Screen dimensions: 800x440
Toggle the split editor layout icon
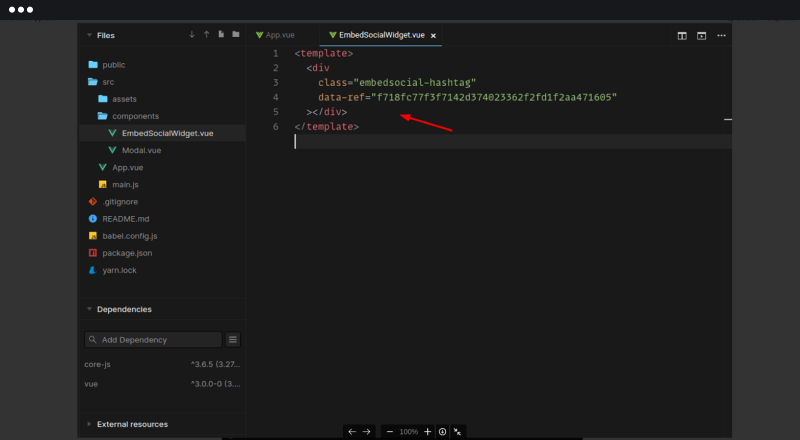(682, 36)
